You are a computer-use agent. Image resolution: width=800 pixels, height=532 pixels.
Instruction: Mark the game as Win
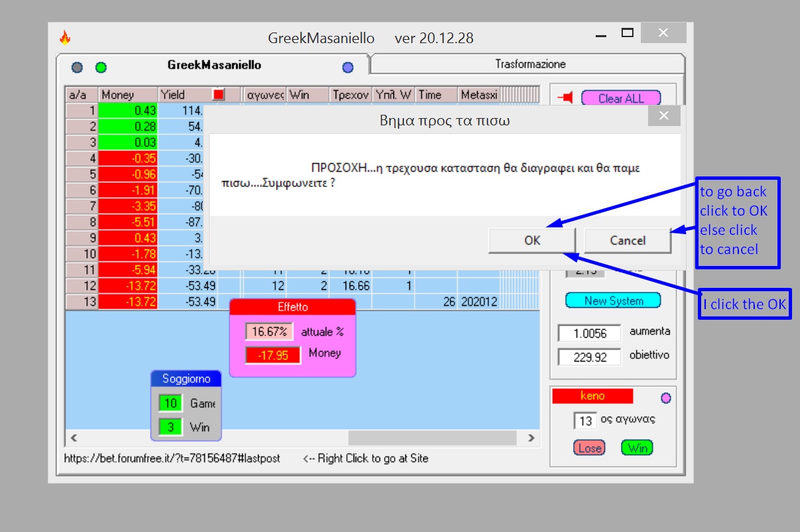click(x=637, y=448)
